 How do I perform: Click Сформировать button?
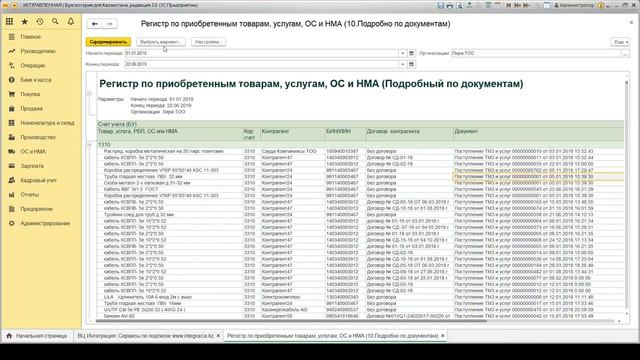pyautogui.click(x=108, y=42)
